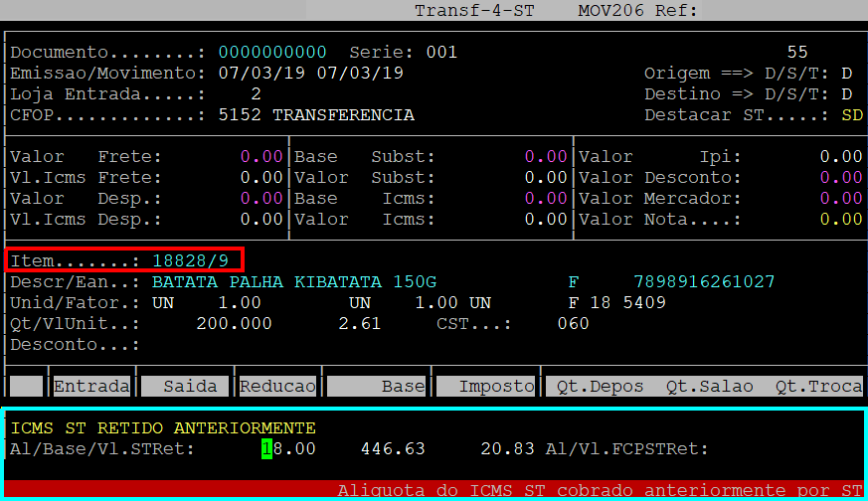Click the CST value 060

[x=573, y=323]
